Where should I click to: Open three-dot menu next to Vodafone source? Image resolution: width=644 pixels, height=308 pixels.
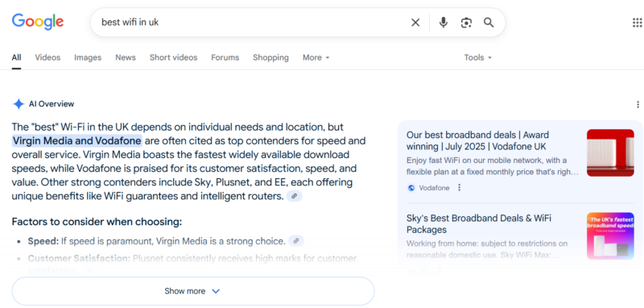[x=459, y=188]
